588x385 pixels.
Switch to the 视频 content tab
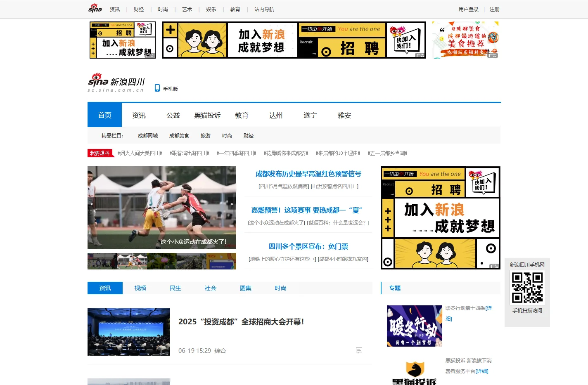click(140, 288)
